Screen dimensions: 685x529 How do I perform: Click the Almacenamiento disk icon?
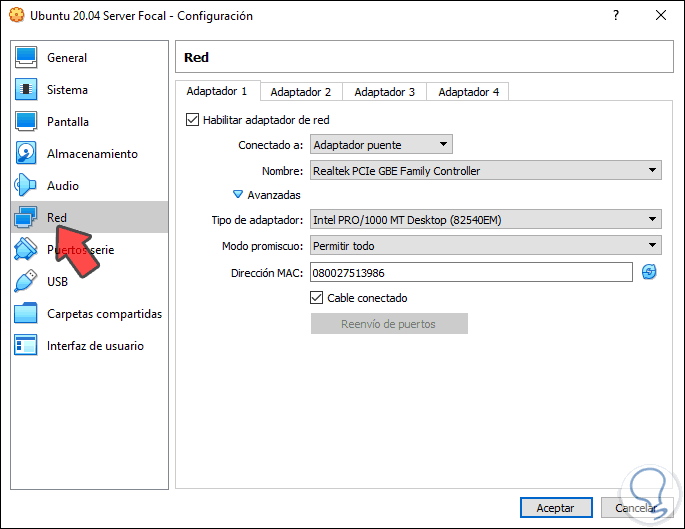tap(26, 154)
